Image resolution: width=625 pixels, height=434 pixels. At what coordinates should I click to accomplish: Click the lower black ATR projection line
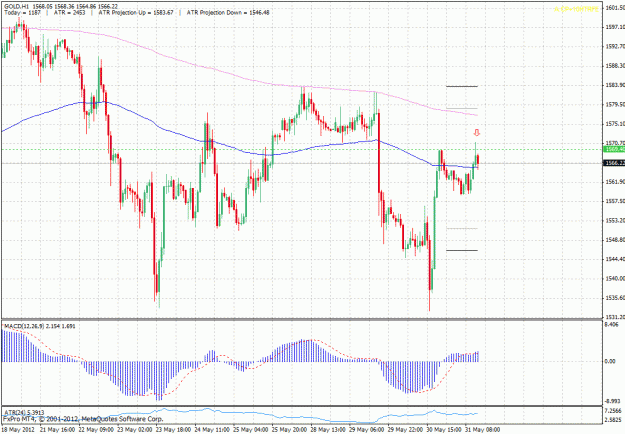coord(462,250)
